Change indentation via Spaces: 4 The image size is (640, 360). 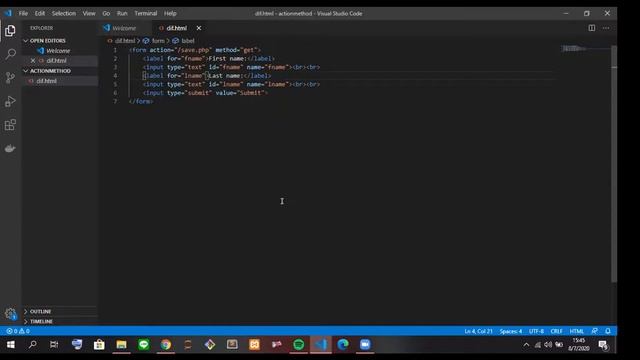[x=511, y=331]
